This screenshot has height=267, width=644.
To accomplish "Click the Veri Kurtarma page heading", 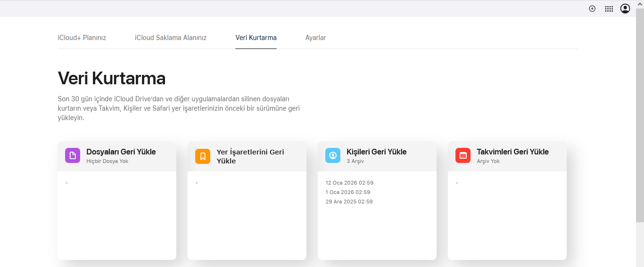I will [112, 78].
